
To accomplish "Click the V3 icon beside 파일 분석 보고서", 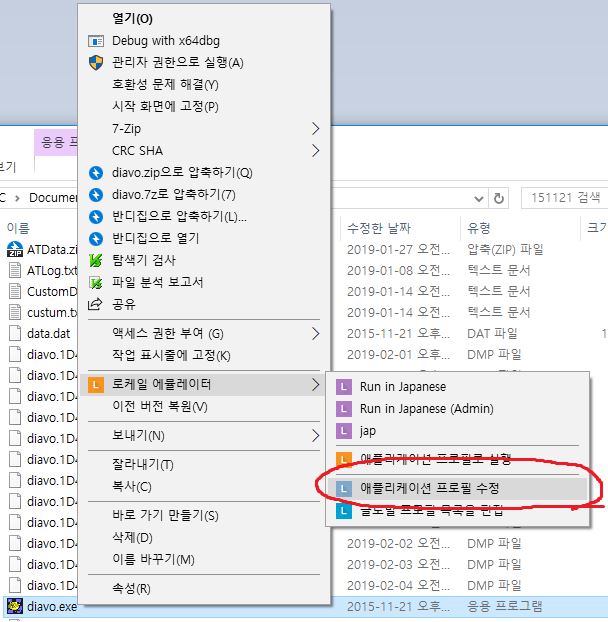I will pyautogui.click(x=96, y=282).
